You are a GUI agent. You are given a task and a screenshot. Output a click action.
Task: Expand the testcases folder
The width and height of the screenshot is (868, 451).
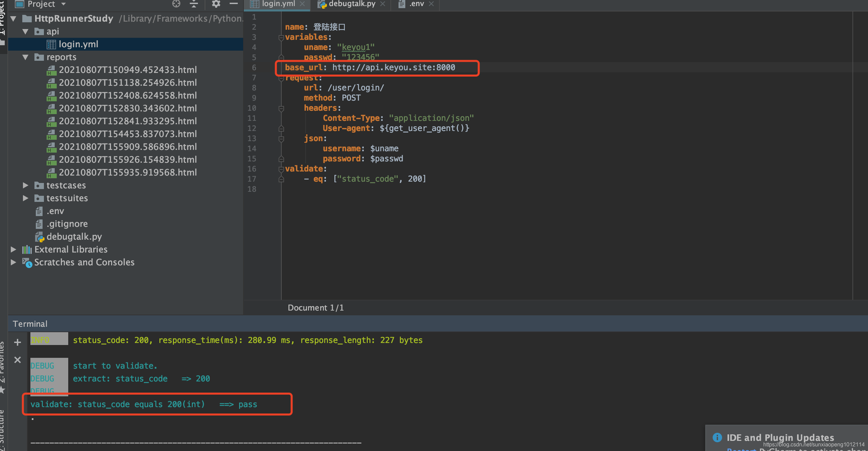(25, 185)
